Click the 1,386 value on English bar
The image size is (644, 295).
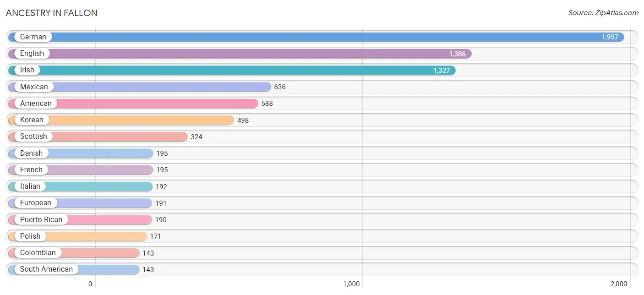457,54
